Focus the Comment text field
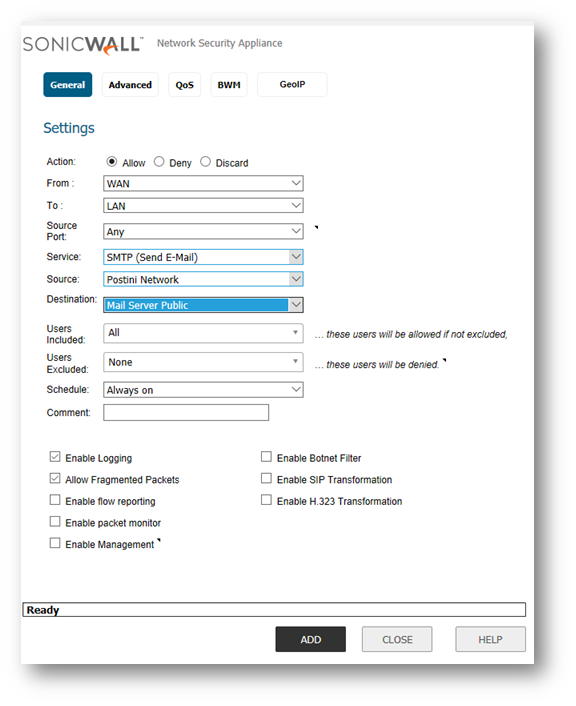 [186, 412]
